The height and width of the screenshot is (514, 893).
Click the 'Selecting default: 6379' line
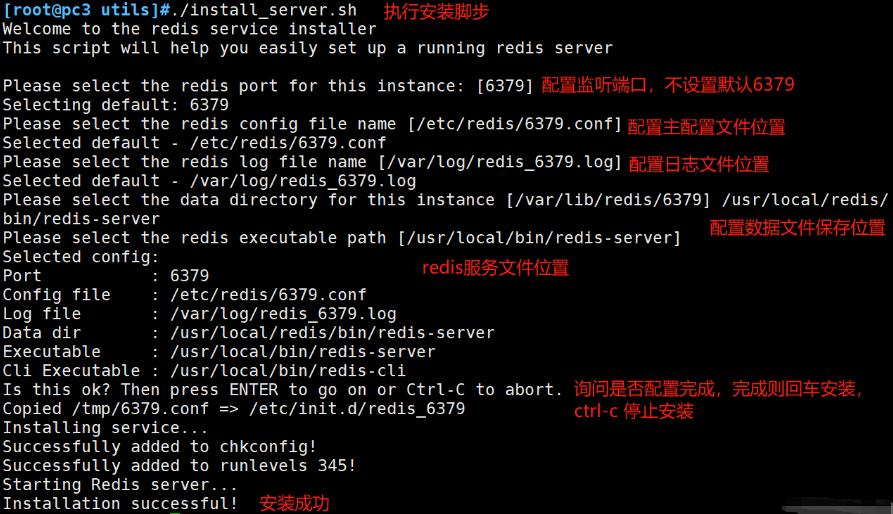[116, 105]
